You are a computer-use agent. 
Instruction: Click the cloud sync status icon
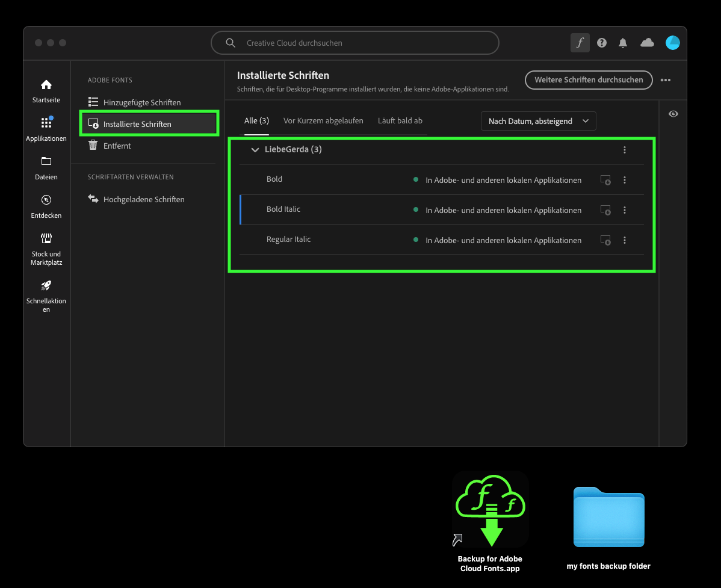pyautogui.click(x=647, y=43)
